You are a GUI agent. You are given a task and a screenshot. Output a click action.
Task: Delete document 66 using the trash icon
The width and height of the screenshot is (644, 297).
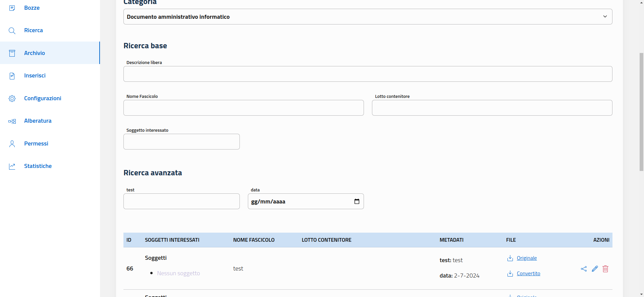point(605,269)
